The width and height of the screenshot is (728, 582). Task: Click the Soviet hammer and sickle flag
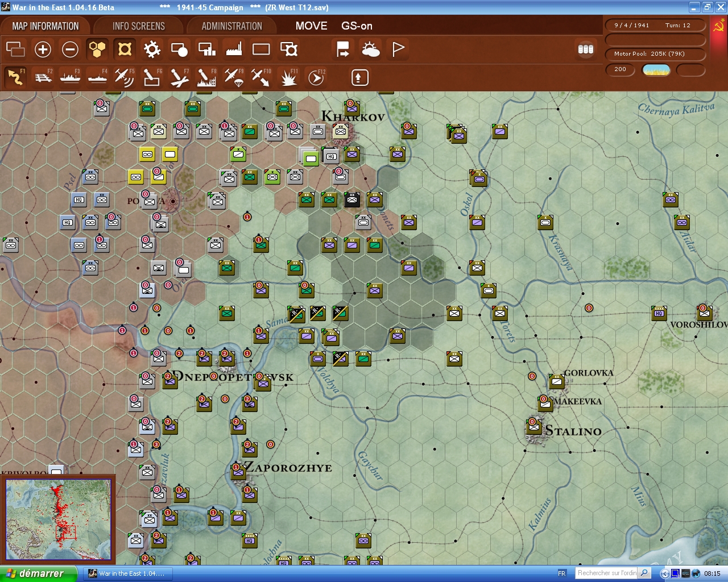[x=719, y=26]
